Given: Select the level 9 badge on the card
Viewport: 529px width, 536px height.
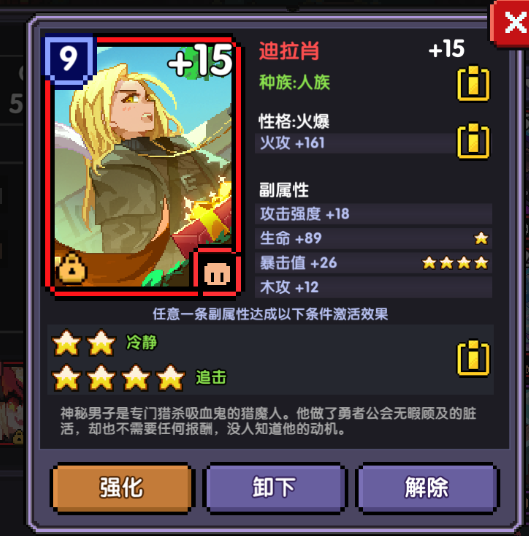Looking at the screenshot, I should pyautogui.click(x=69, y=58).
